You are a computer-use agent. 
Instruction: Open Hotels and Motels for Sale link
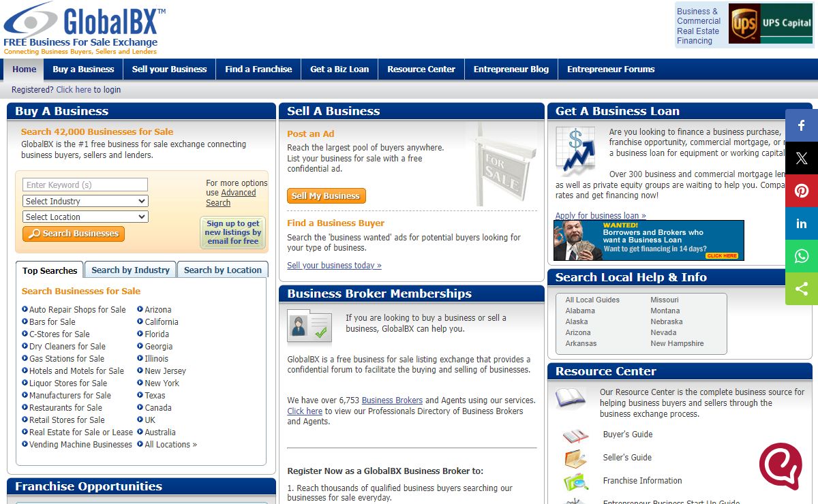pyautogui.click(x=76, y=371)
